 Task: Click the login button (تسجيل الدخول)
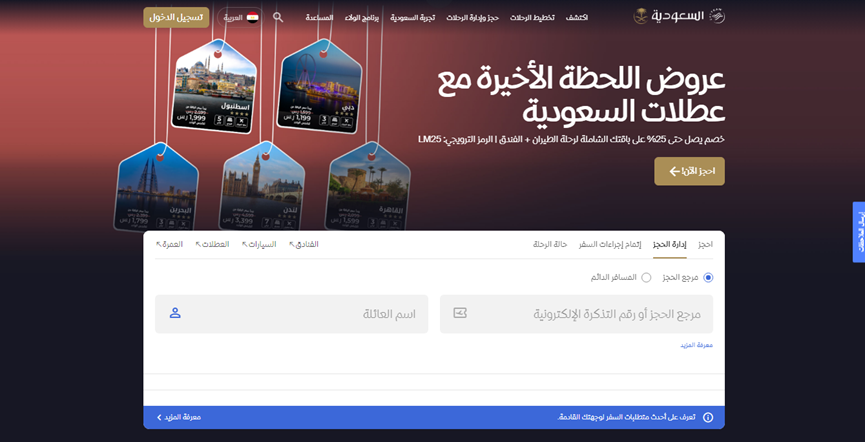(176, 17)
